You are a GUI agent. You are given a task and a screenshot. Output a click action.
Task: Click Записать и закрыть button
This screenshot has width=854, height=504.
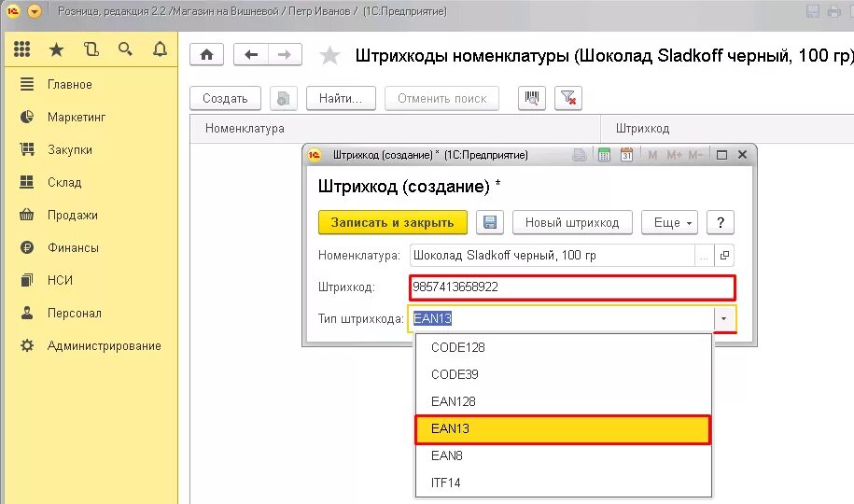click(x=392, y=222)
